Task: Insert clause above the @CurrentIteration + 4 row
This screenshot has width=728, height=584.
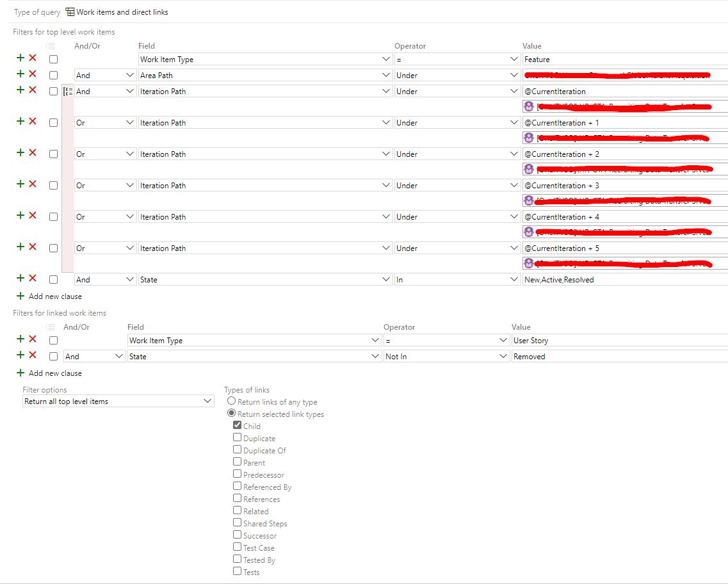Action: 20,215
